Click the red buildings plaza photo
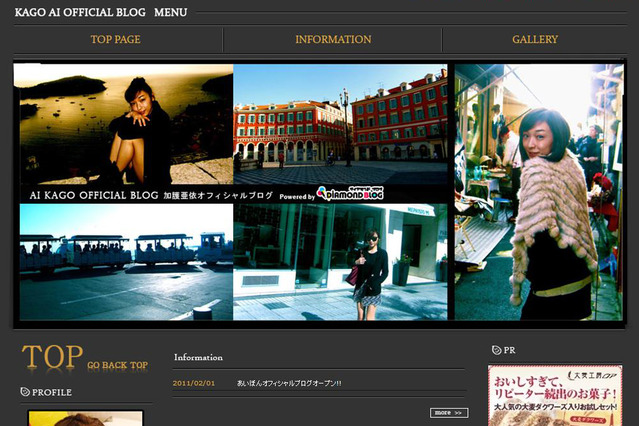The width and height of the screenshot is (639, 426). [340, 125]
